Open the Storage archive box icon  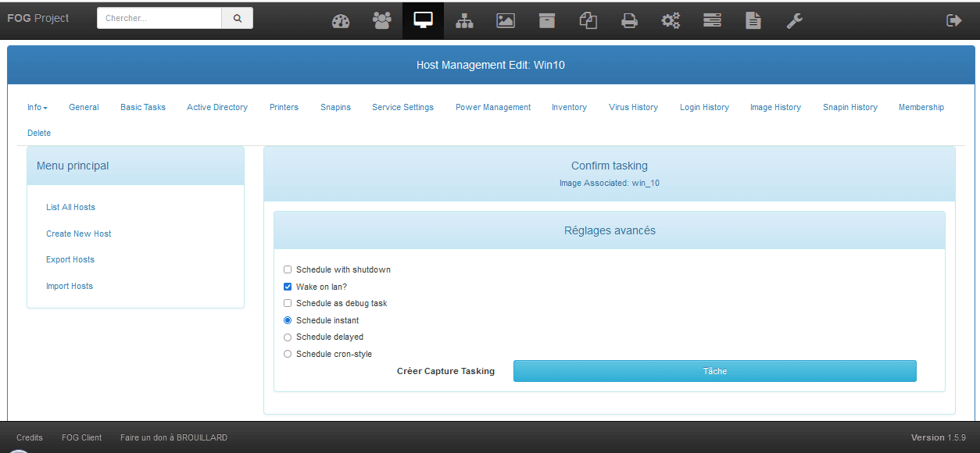[547, 21]
